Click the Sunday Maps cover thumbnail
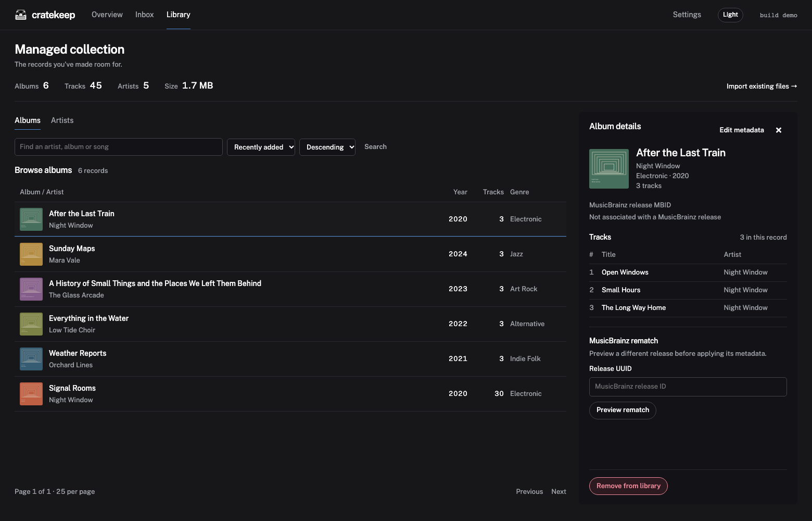The width and height of the screenshot is (812, 521). (31, 254)
